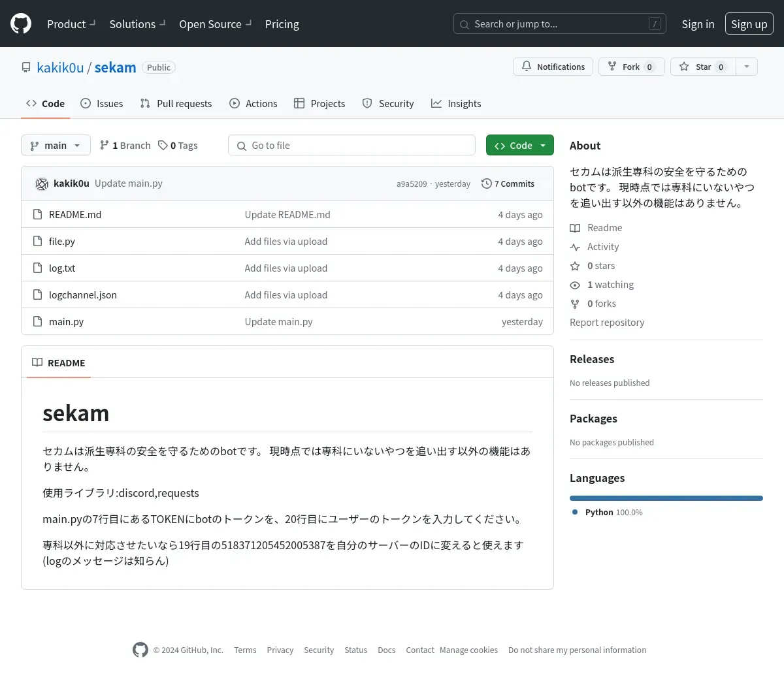The width and height of the screenshot is (784, 685).
Task: Click Report repository link
Action: 607,323
